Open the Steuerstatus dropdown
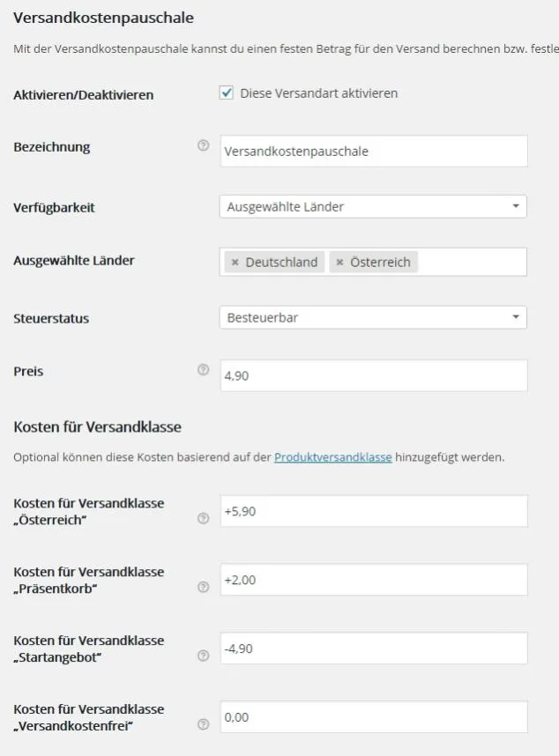 coord(373,318)
